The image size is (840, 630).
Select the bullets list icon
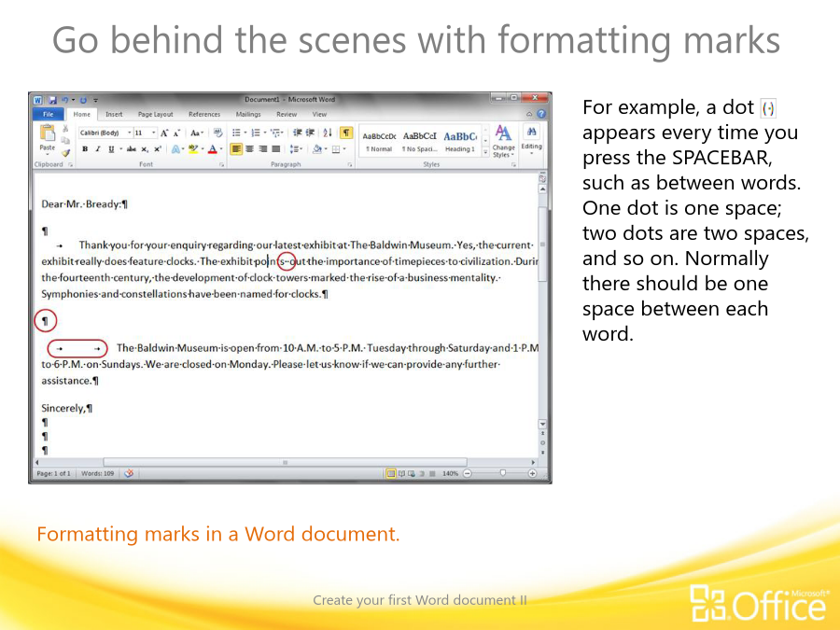click(238, 133)
